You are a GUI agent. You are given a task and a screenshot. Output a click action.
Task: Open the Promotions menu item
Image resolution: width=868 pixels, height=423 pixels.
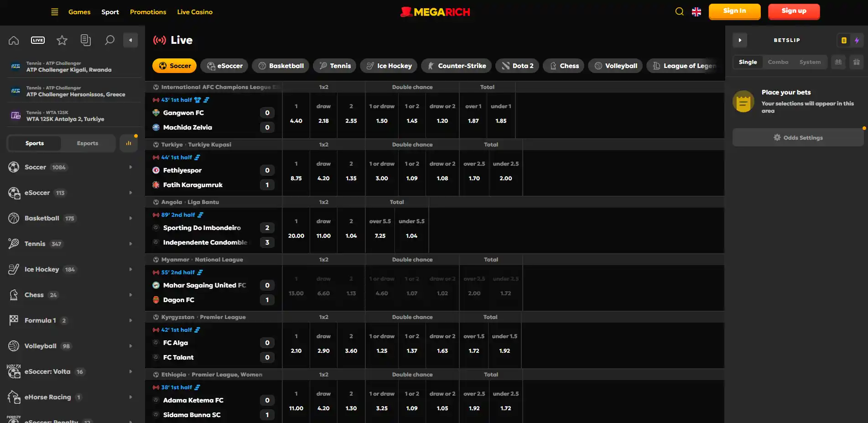pyautogui.click(x=148, y=12)
